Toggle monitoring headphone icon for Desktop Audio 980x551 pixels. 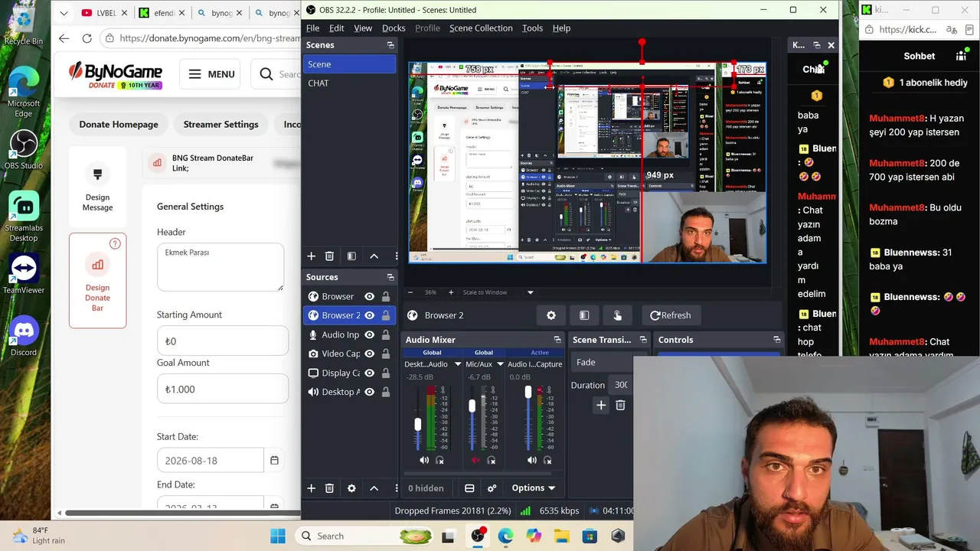point(439,461)
